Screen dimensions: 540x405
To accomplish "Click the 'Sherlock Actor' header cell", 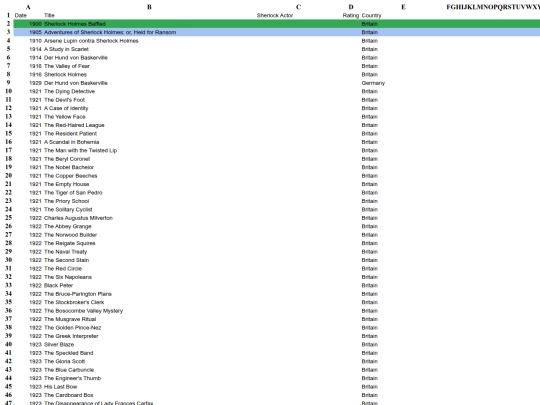I will [x=275, y=15].
